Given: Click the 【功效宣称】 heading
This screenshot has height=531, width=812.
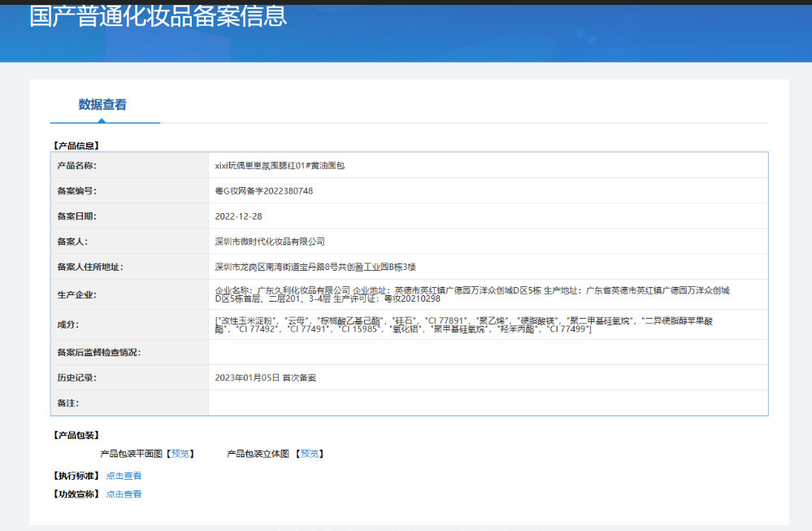Looking at the screenshot, I should (x=76, y=494).
